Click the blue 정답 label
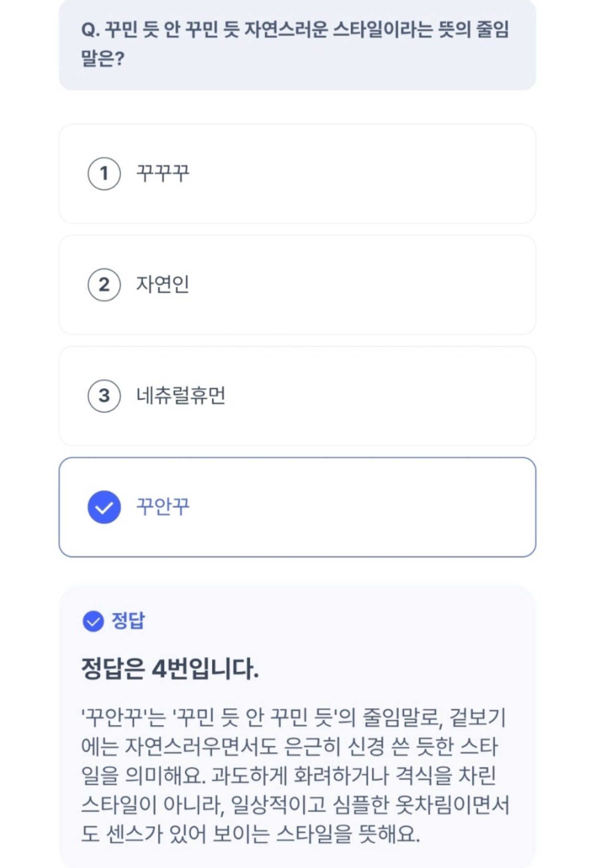The height and width of the screenshot is (868, 595). tap(128, 621)
